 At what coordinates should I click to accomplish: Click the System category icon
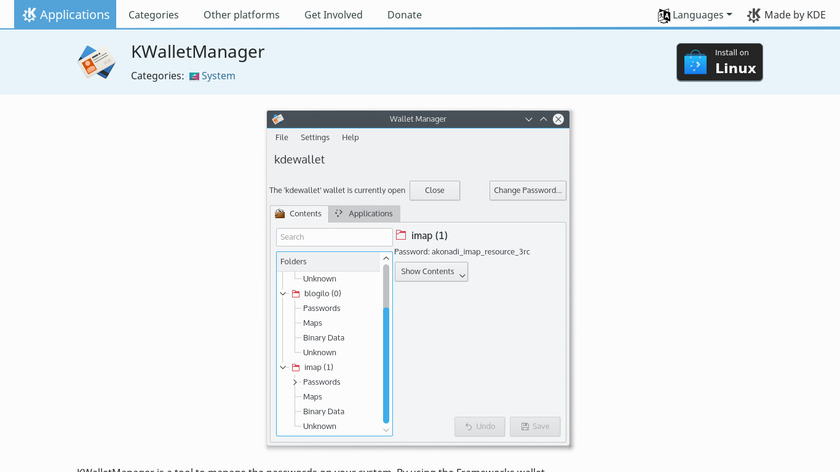(x=194, y=76)
